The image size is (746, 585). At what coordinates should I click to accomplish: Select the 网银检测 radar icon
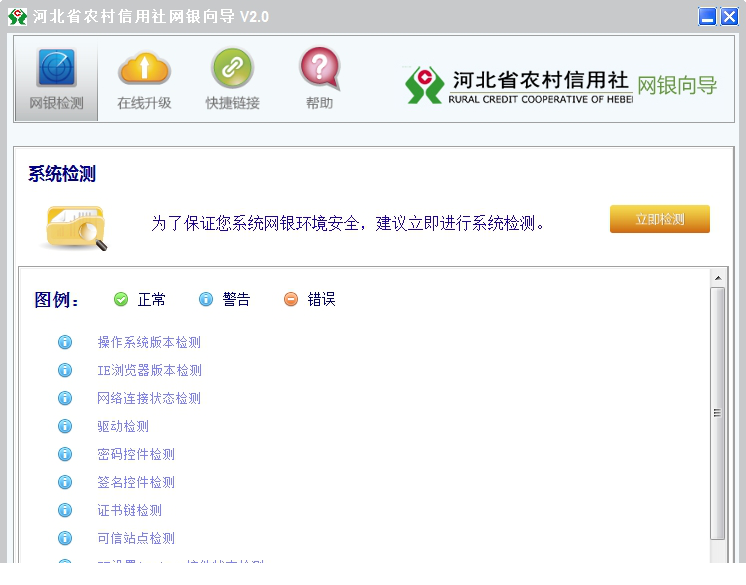57,68
